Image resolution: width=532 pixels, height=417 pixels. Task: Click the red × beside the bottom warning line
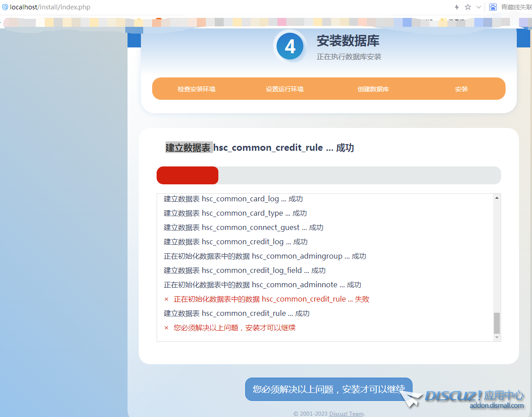(166, 328)
